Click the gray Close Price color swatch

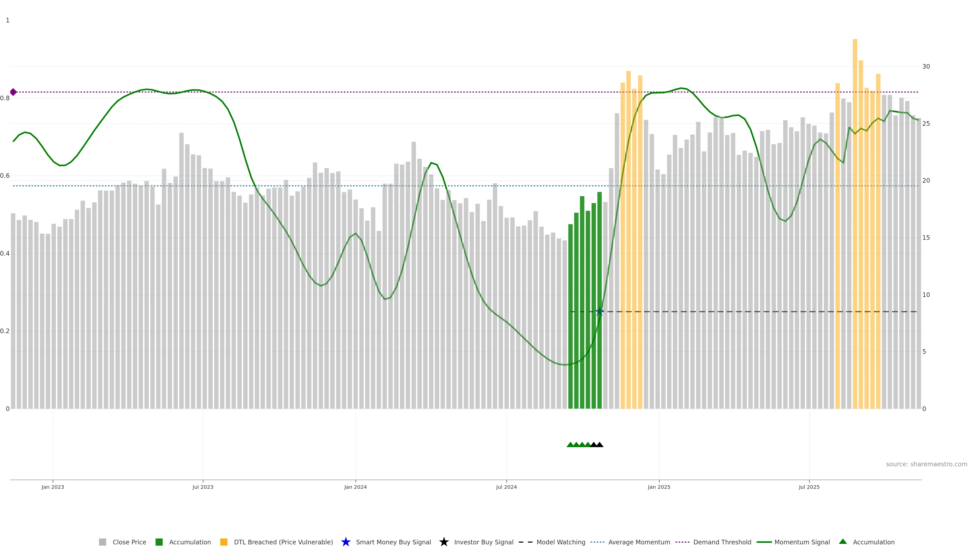tap(102, 542)
